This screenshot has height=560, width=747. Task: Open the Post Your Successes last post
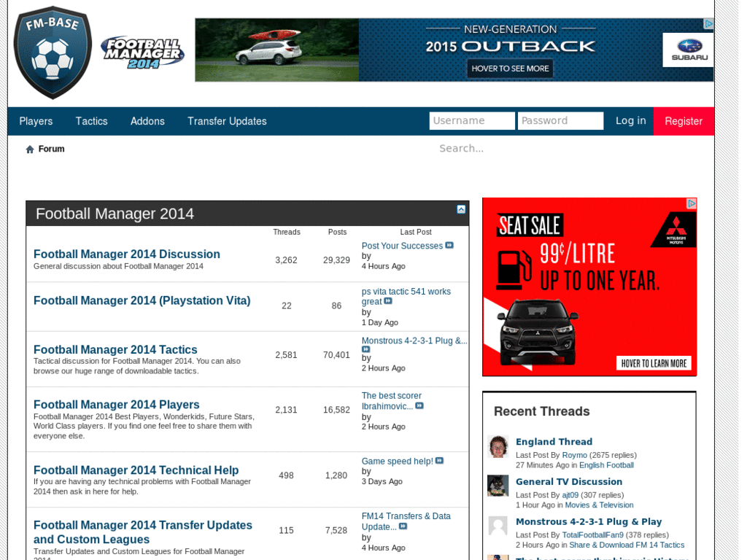pos(402,246)
